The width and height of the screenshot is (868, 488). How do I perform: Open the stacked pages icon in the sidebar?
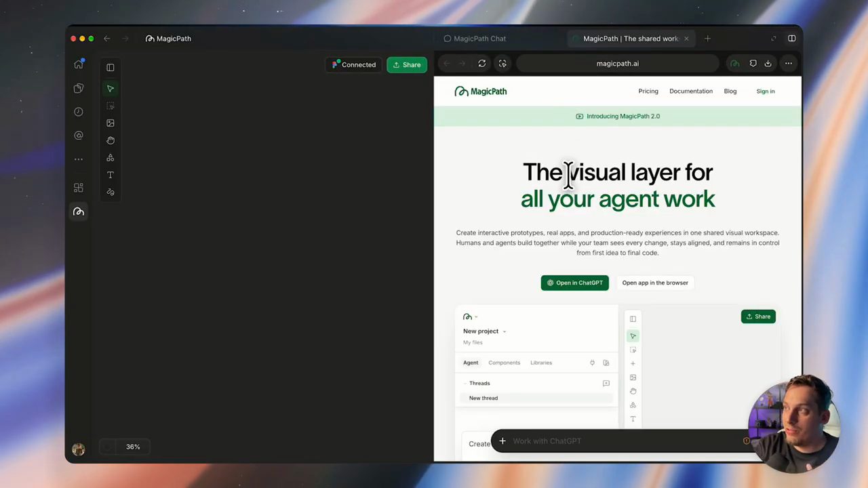79,88
